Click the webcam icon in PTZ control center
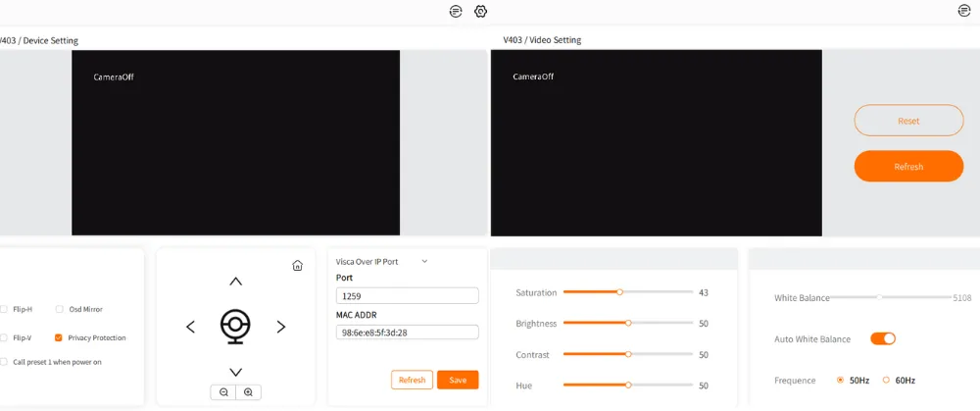 point(235,327)
